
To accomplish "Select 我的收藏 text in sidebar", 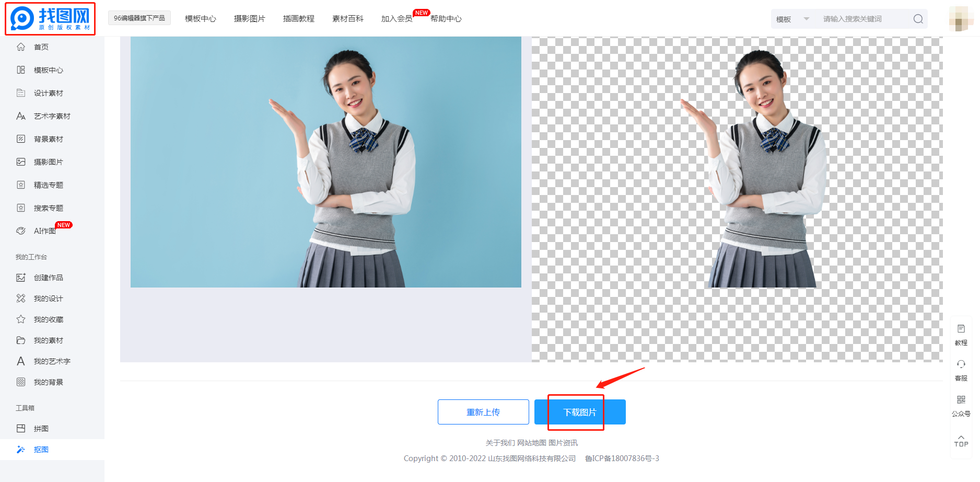I will [49, 319].
